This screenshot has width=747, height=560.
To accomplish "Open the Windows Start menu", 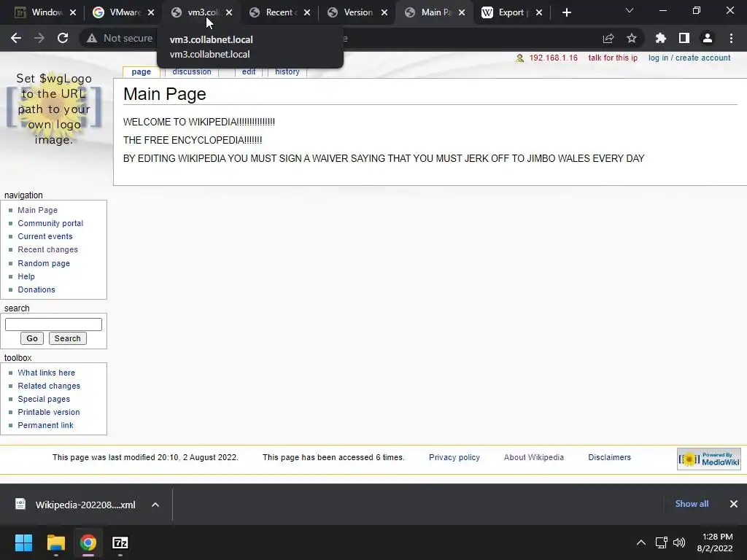I will [23, 542].
